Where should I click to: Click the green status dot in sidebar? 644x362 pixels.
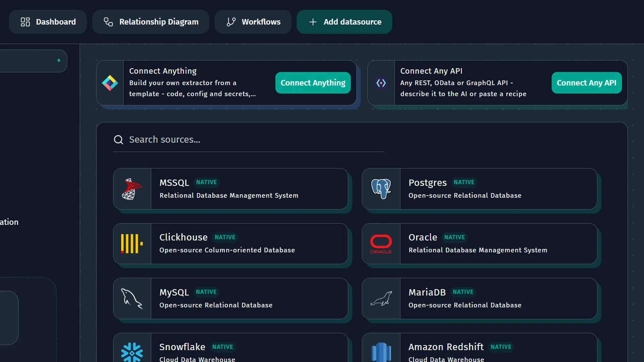pyautogui.click(x=59, y=60)
